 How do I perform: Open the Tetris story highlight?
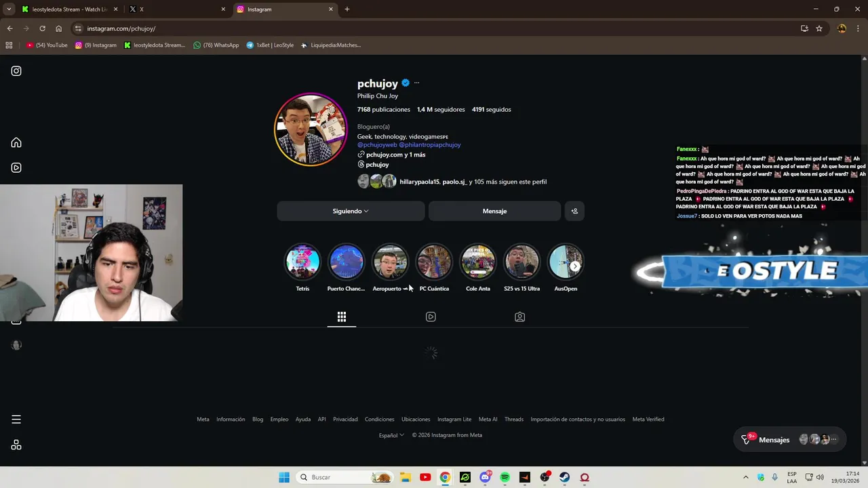pyautogui.click(x=302, y=262)
